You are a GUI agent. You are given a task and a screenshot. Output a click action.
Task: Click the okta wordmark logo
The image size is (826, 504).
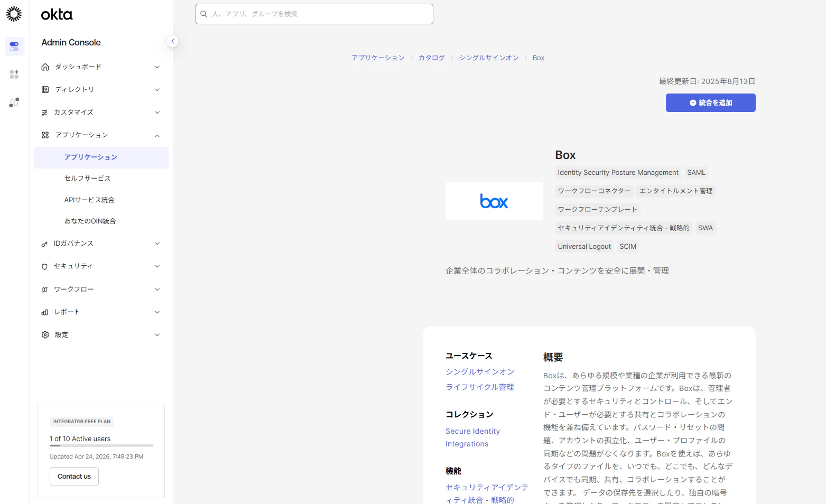click(x=57, y=15)
